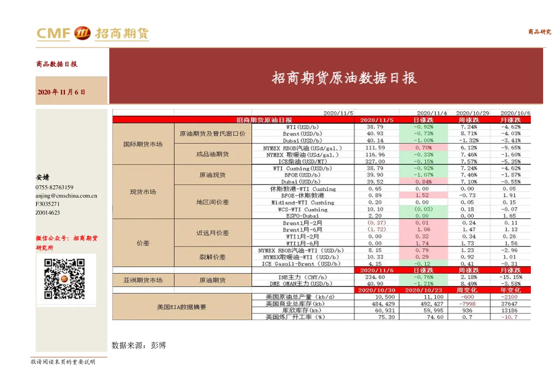Viewport: 555px width, 392px height.
Task: Click the Z0014623 license number
Action: (48, 213)
